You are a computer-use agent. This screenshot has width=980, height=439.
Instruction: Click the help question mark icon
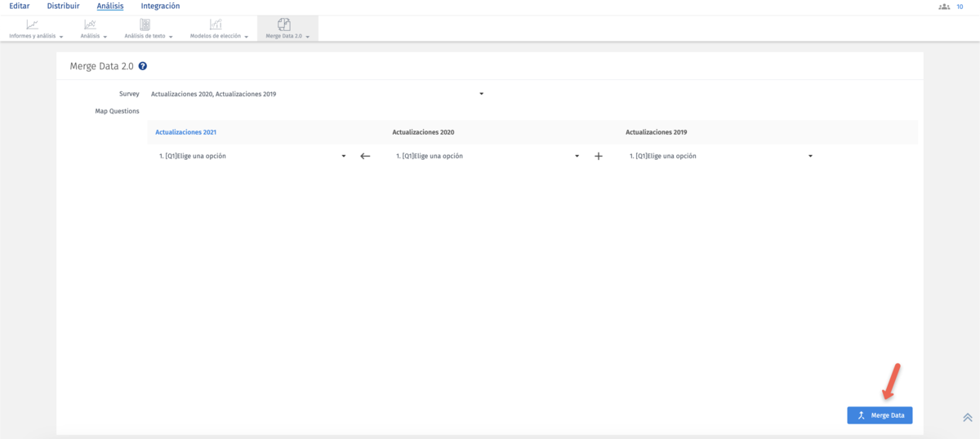(x=143, y=66)
